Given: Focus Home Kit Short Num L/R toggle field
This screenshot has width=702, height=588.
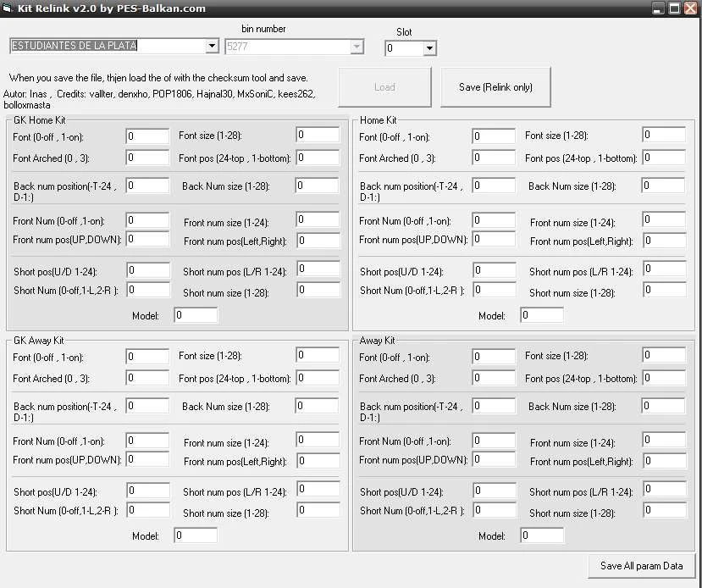Looking at the screenshot, I should click(x=495, y=290).
